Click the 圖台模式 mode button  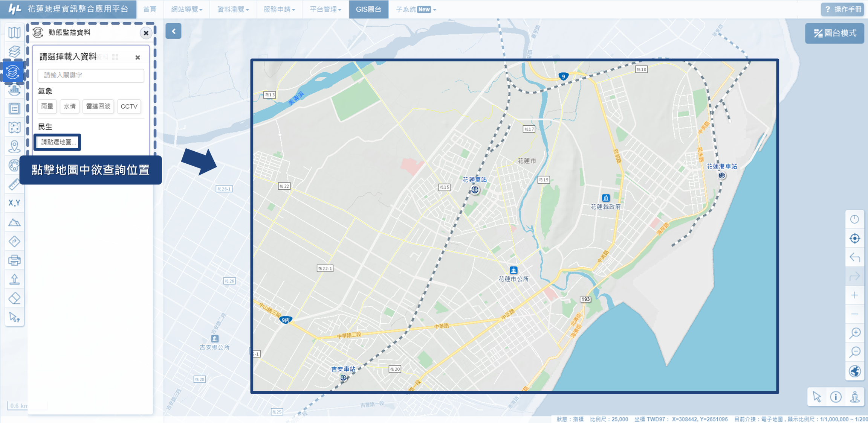pos(834,33)
